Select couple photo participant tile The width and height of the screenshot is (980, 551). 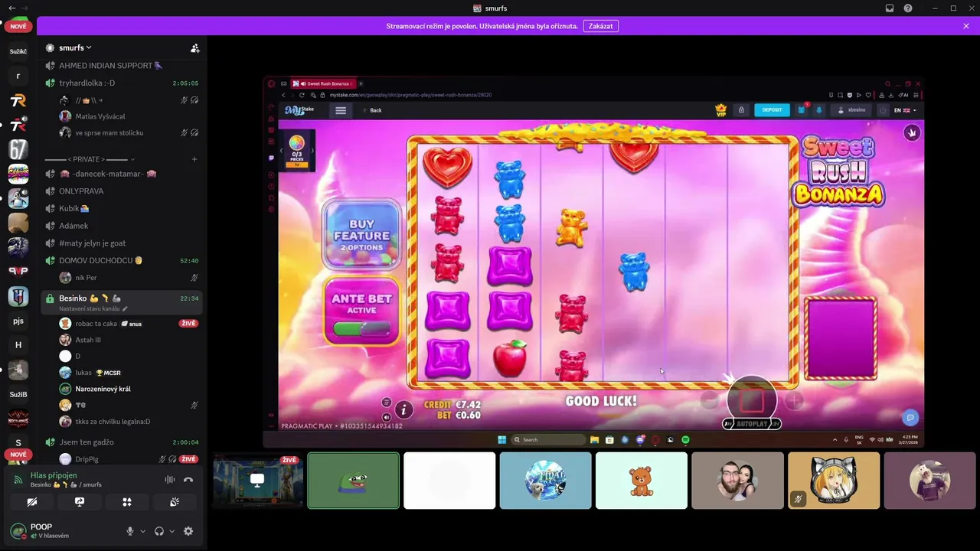[737, 481]
